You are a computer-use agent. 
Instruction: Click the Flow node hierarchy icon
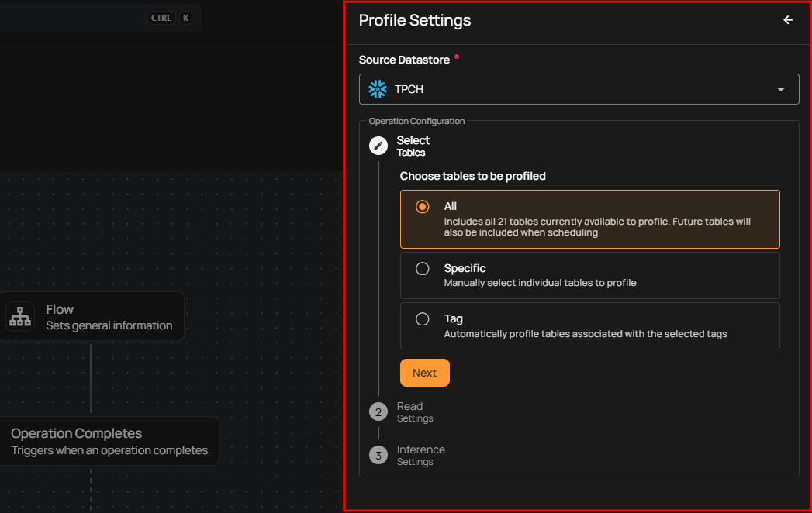(x=20, y=317)
